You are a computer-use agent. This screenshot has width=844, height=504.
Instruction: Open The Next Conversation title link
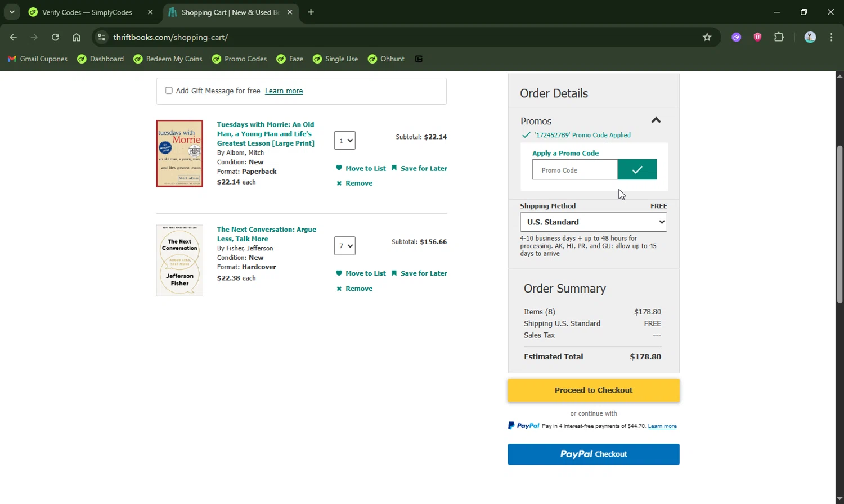coord(267,234)
